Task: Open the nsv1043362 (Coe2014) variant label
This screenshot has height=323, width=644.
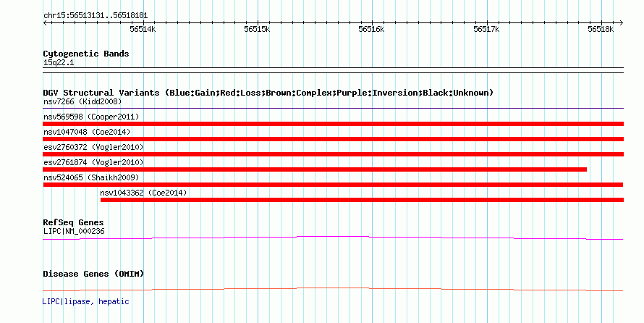Action: tap(143, 193)
